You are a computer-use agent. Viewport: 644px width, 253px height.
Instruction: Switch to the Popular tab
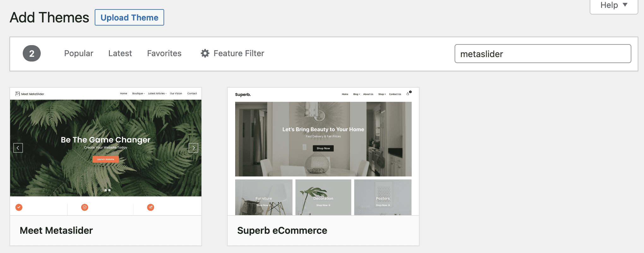pyautogui.click(x=79, y=53)
